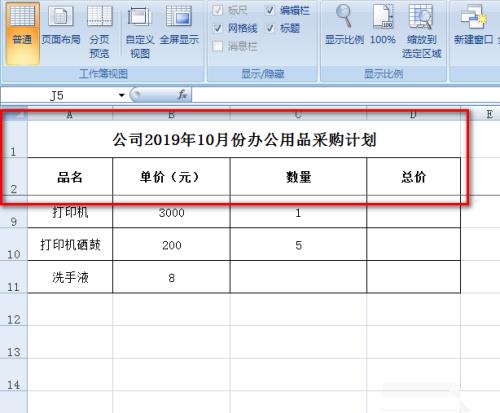Select the 数量 header cell

298,176
